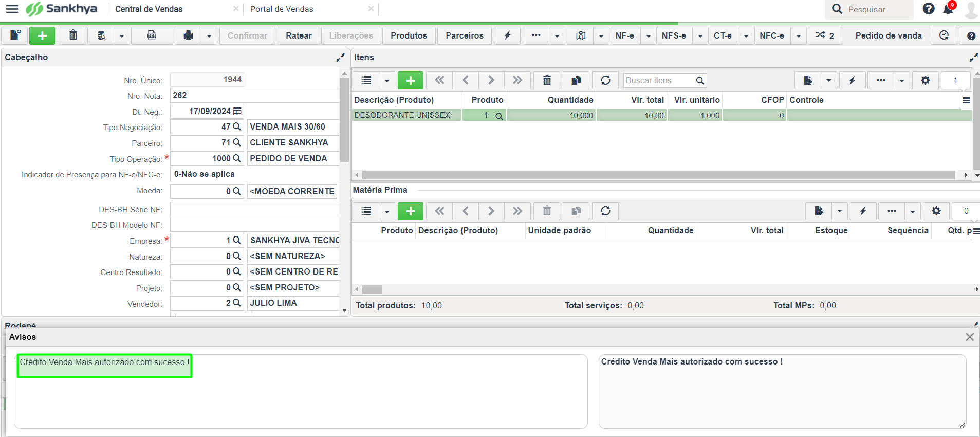Image resolution: width=980 pixels, height=437 pixels.
Task: Switch to the Central de Vendas tab
Action: coord(149,9)
